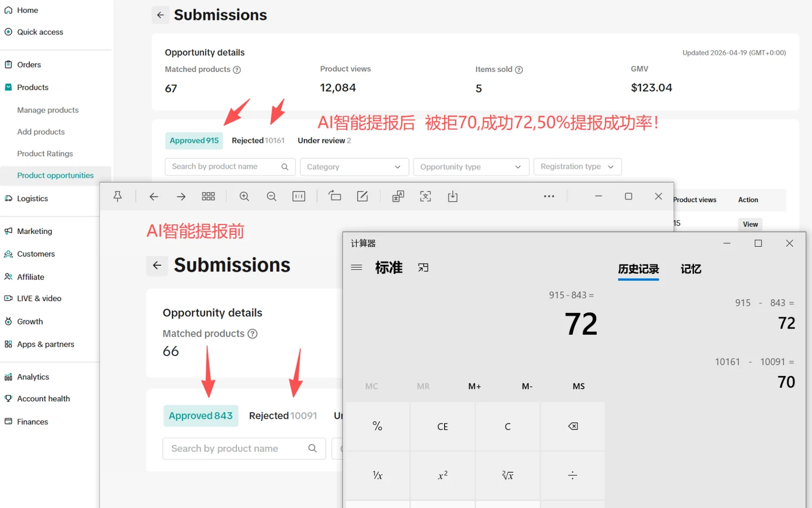Switch to calculator 记忆 tab
Image resolution: width=812 pixels, height=508 pixels.
[691, 269]
